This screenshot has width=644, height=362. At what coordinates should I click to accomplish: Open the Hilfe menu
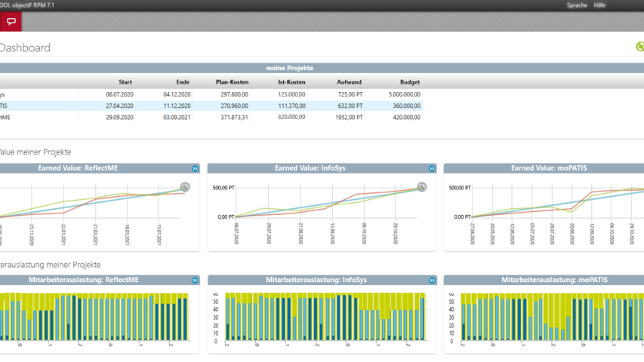coord(599,5)
